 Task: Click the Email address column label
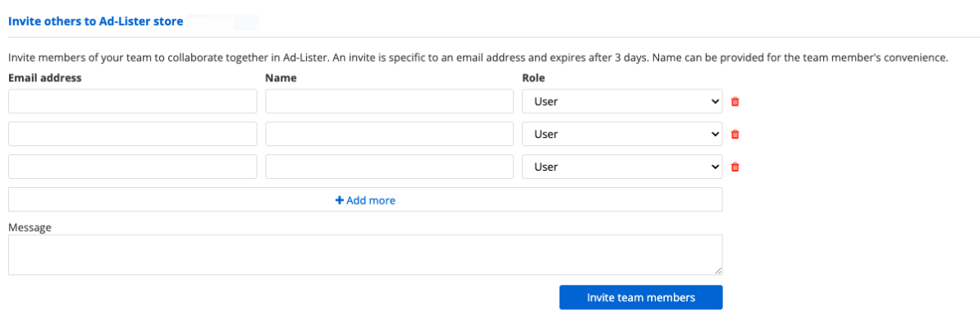pos(45,78)
